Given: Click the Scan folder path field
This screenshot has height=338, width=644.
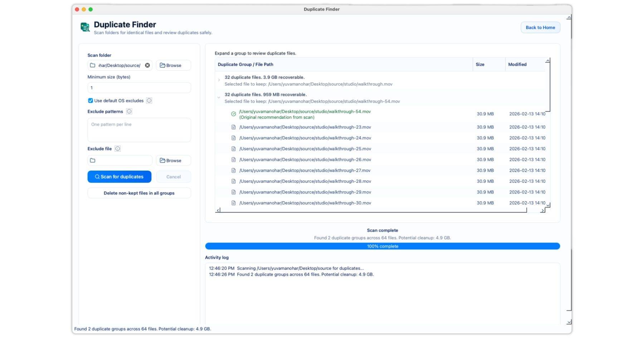Looking at the screenshot, I should click(x=120, y=65).
